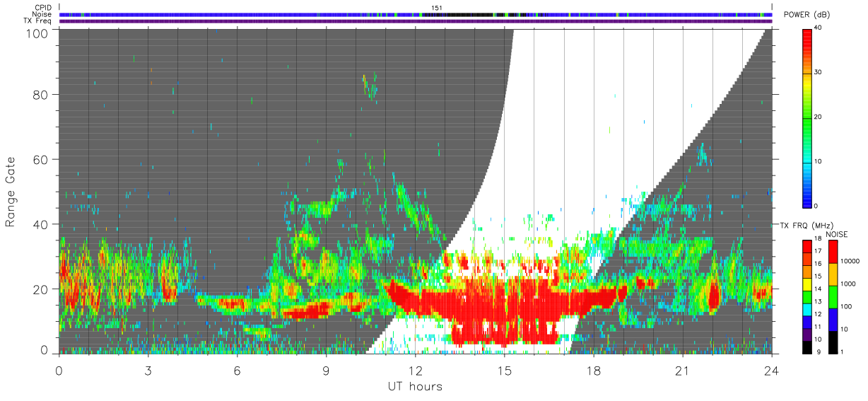Click the NOISE color scale bar

tap(833, 297)
